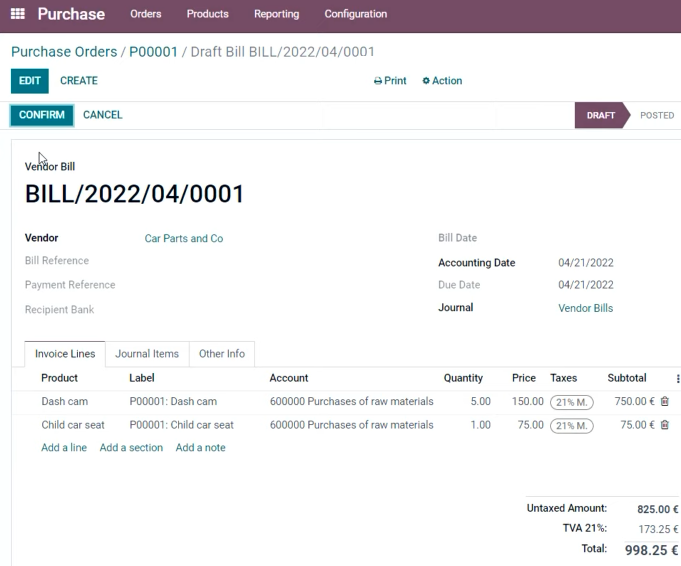681x566 pixels.
Task: Click the CREATE button
Action: [x=79, y=81]
